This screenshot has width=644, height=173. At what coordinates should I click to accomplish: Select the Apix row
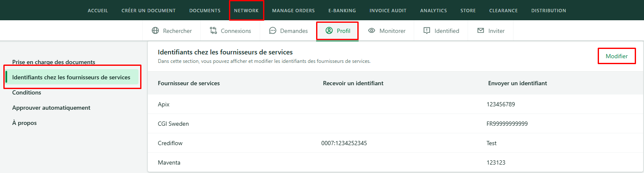pyautogui.click(x=396, y=104)
